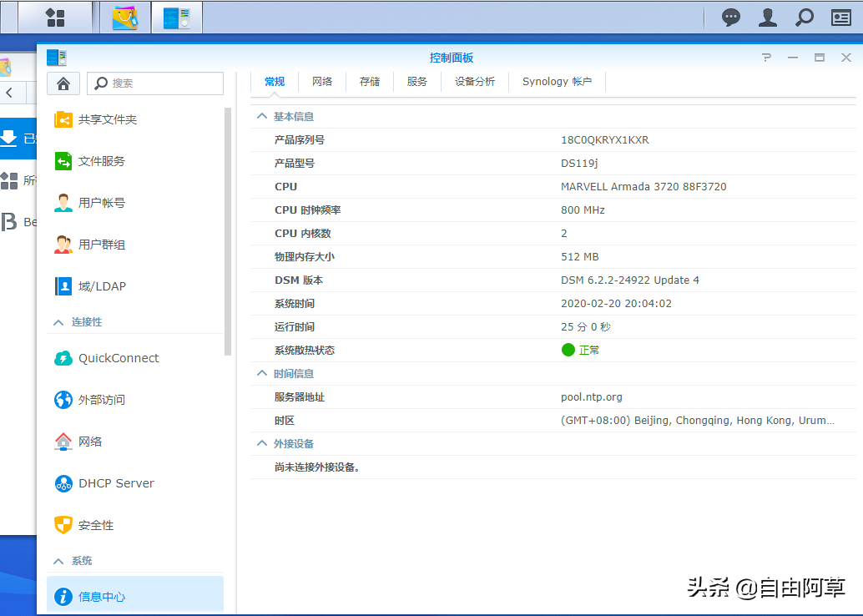The width and height of the screenshot is (863, 616).
Task: Select Info Center in sidebar
Action: (135, 596)
